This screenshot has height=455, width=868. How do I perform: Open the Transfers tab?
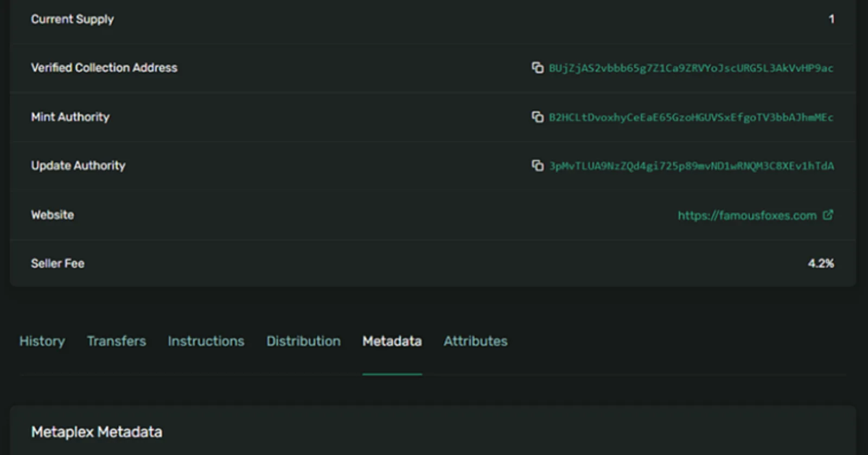[x=117, y=341]
